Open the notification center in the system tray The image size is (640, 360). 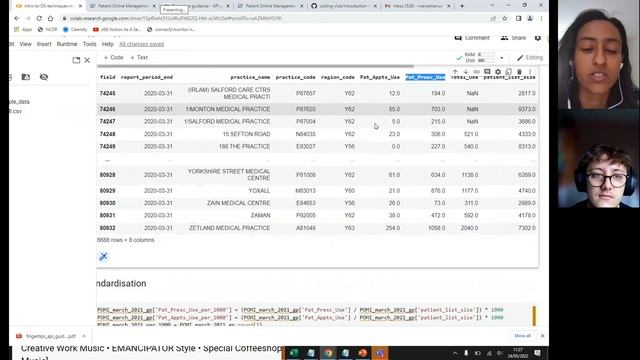(x=537, y=353)
